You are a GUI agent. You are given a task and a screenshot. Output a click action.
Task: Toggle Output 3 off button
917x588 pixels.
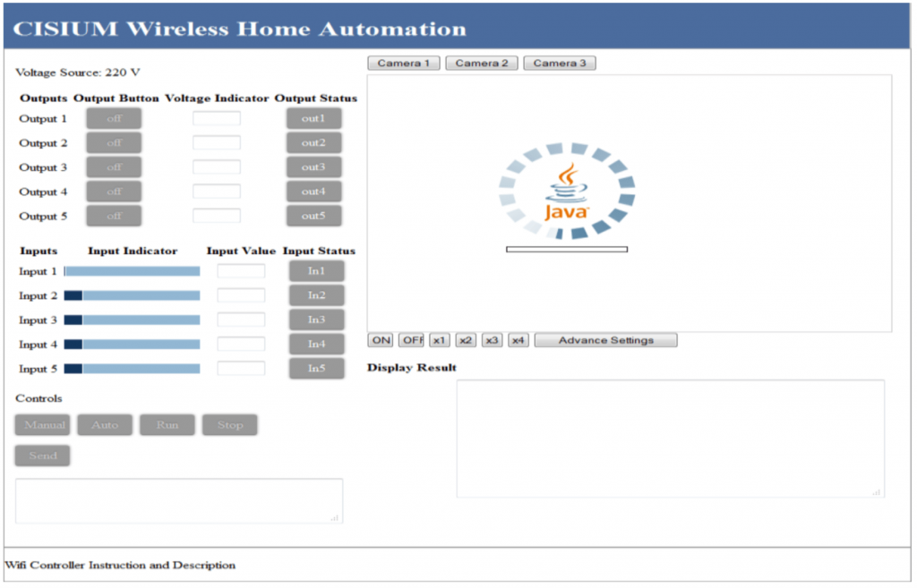tap(114, 167)
